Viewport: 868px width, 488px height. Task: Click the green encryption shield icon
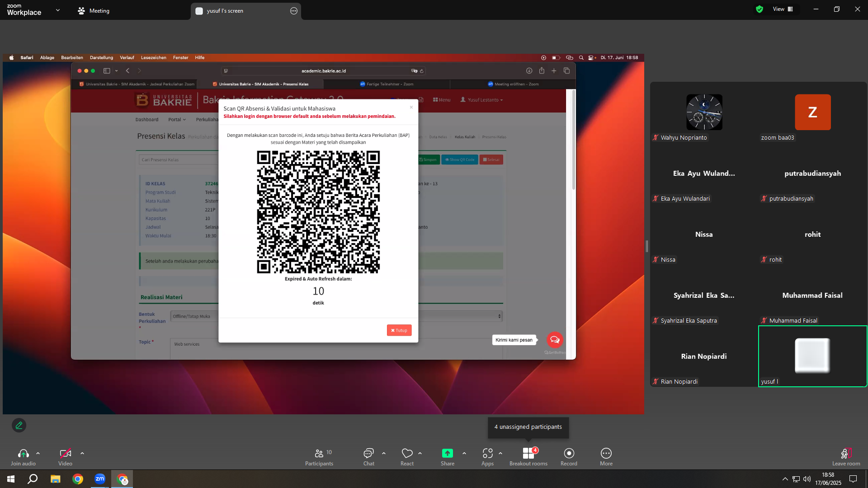pyautogui.click(x=759, y=9)
